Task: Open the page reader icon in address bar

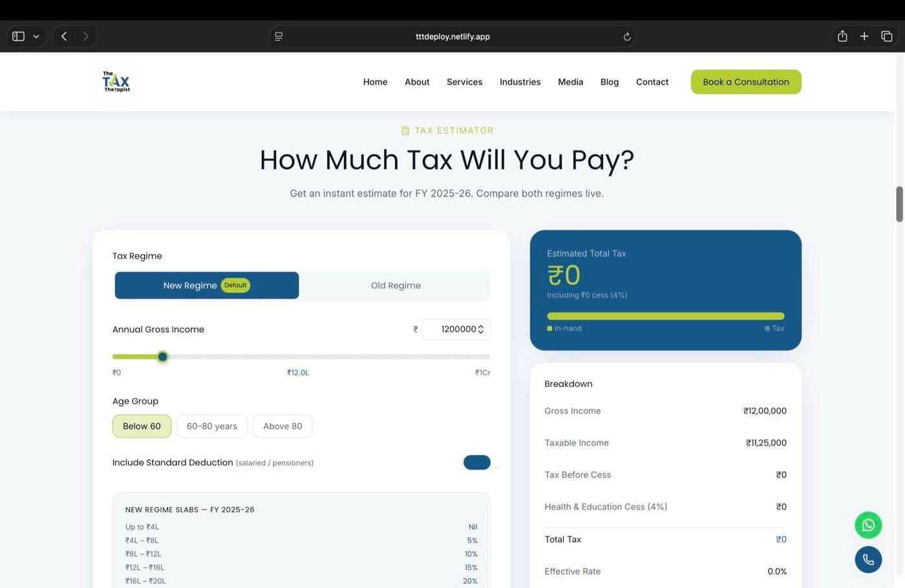Action: [279, 36]
